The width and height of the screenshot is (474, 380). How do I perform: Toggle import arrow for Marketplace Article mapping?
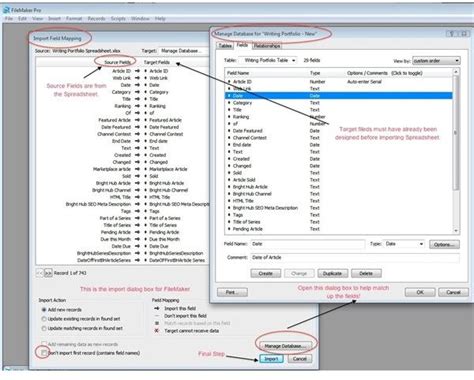137,169
